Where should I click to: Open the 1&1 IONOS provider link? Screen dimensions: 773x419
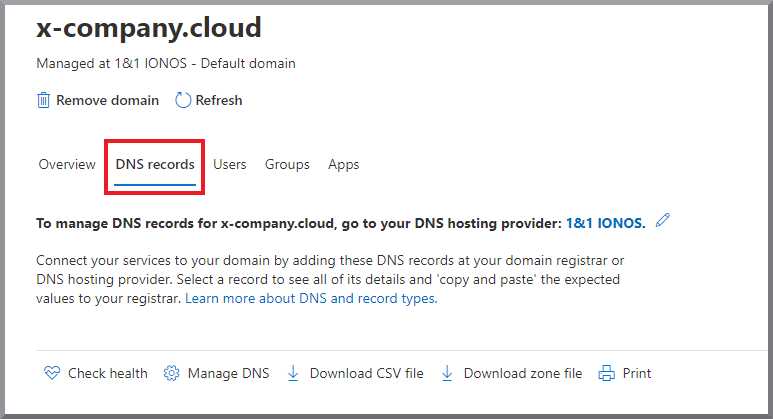pyautogui.click(x=605, y=223)
